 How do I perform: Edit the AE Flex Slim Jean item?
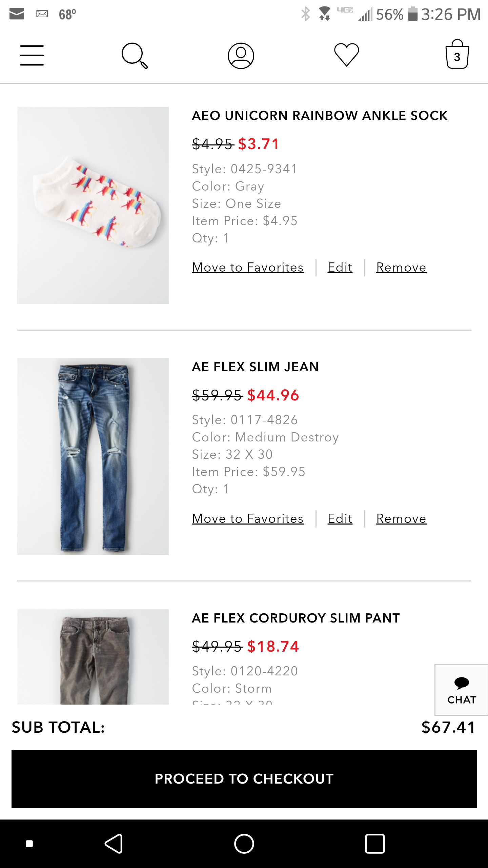tap(340, 519)
